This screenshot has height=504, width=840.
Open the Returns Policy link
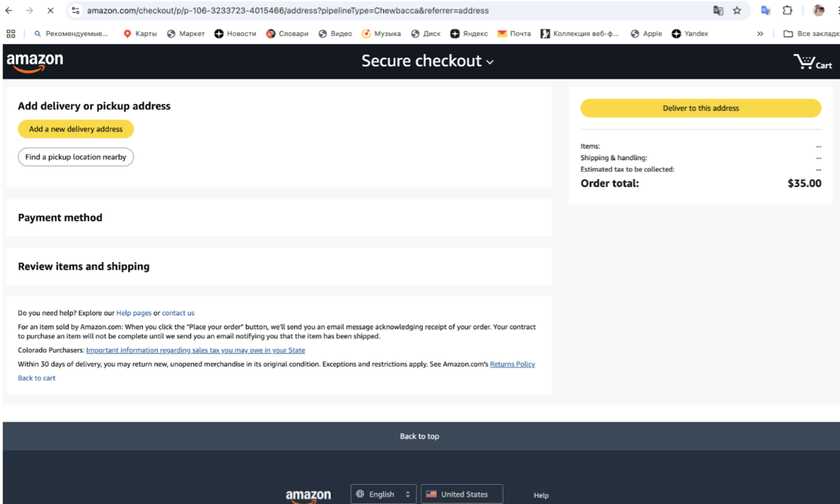(x=512, y=364)
